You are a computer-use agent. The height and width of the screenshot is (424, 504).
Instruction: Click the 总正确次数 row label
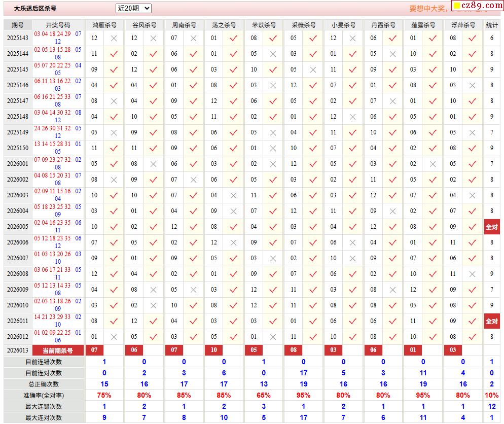44,384
